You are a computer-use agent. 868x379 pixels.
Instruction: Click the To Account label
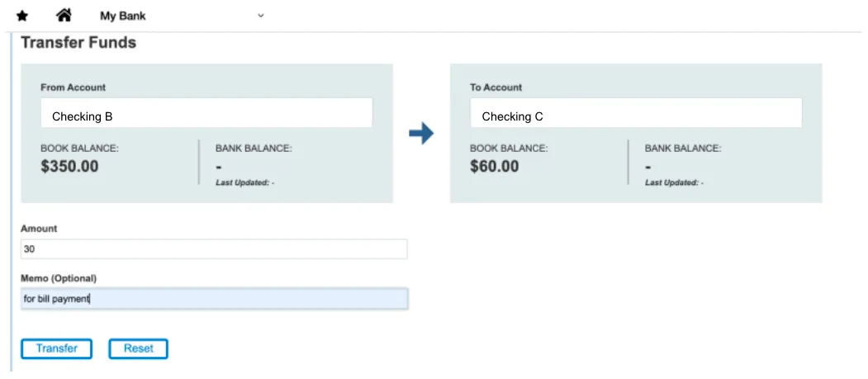(x=496, y=88)
